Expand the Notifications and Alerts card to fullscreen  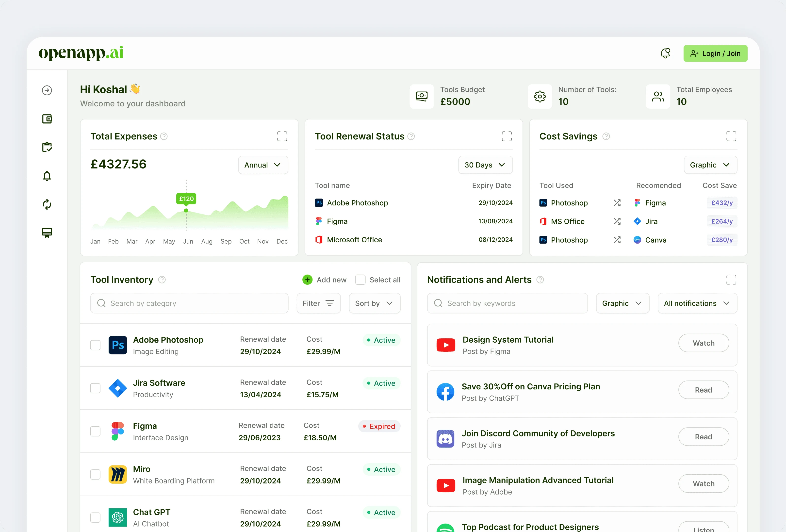[x=731, y=280]
